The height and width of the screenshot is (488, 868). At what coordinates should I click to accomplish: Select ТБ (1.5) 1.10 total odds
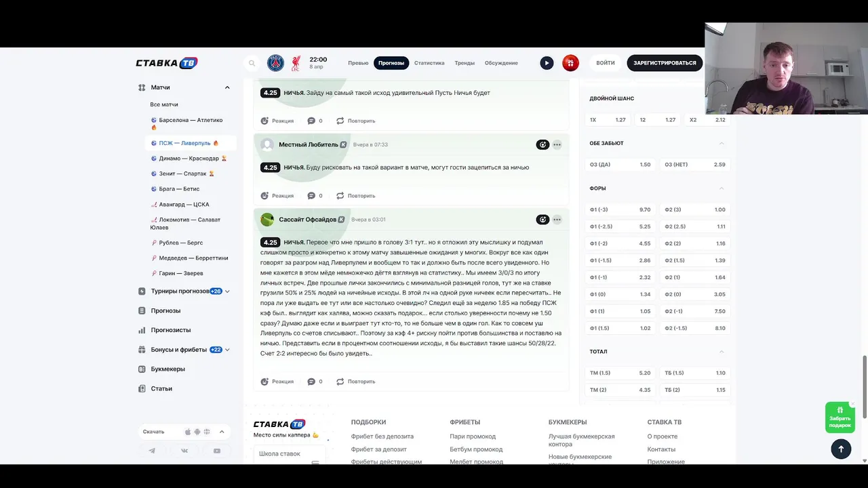tap(695, 373)
